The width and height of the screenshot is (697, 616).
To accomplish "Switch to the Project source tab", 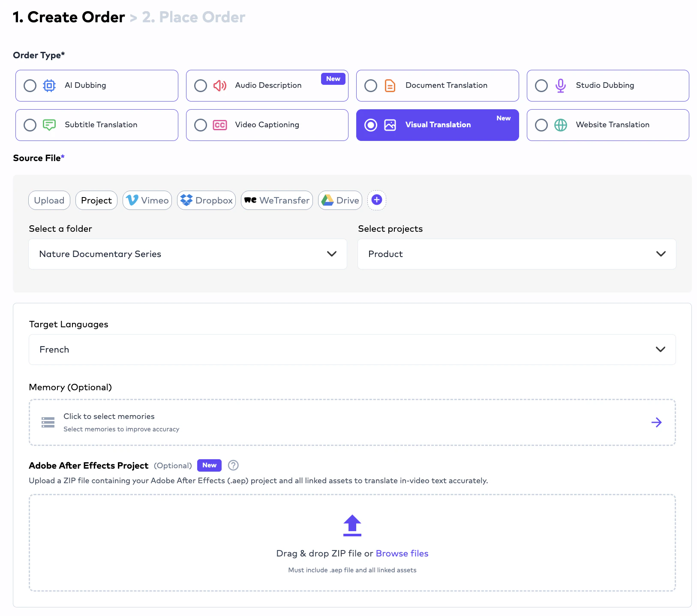I will tap(96, 200).
